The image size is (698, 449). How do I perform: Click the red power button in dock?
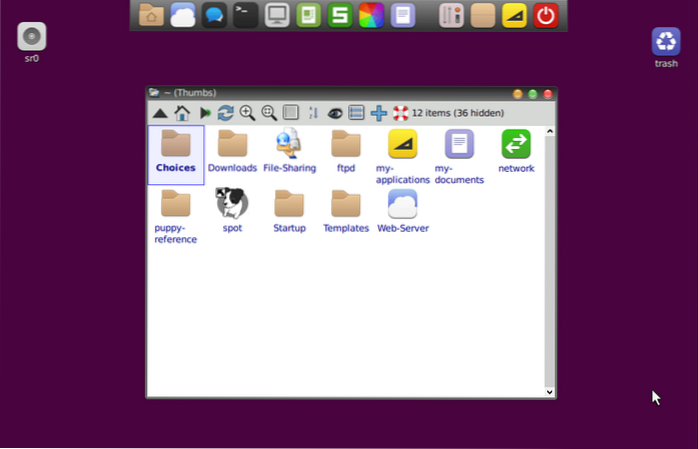(x=545, y=15)
